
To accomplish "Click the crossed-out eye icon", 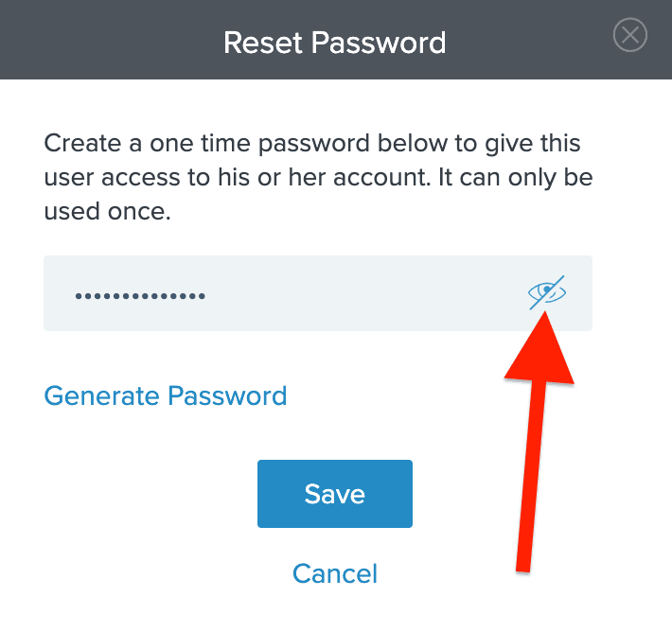I will click(547, 292).
